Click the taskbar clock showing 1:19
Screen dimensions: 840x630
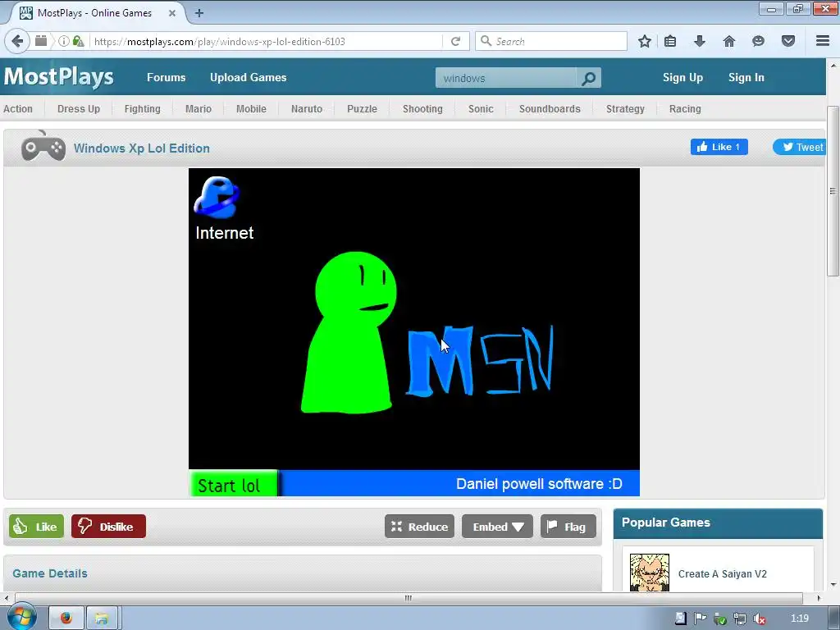[x=799, y=619]
